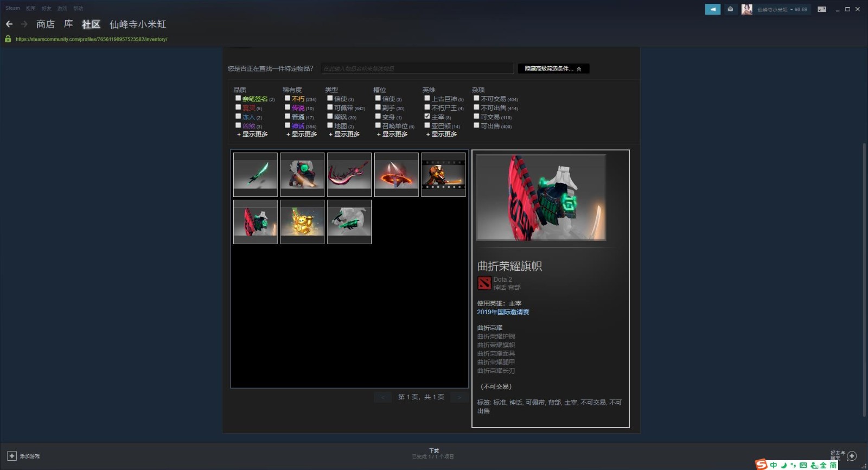Check the 副手 slot filter
868x470 pixels.
[x=378, y=107]
